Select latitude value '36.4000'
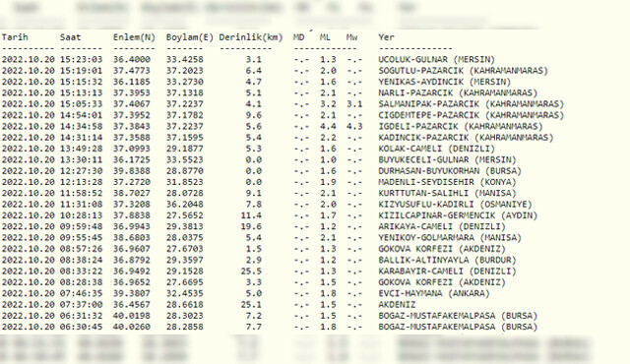 click(x=131, y=59)
